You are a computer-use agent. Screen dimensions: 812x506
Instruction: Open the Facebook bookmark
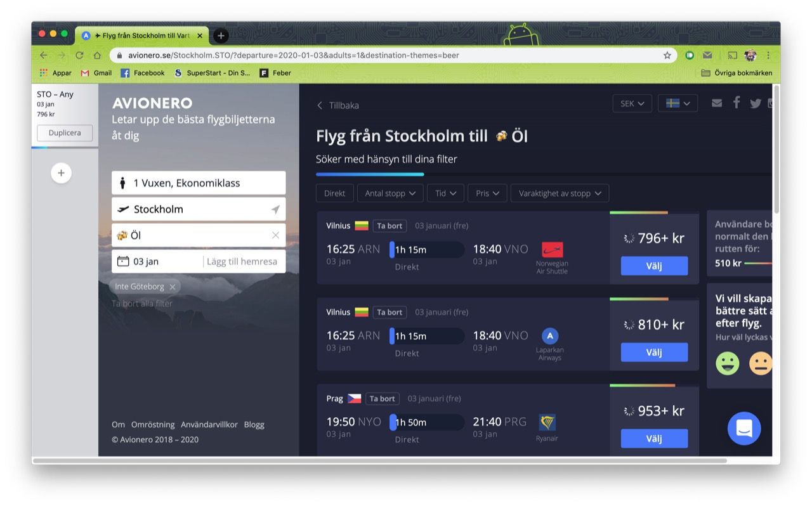(x=143, y=73)
